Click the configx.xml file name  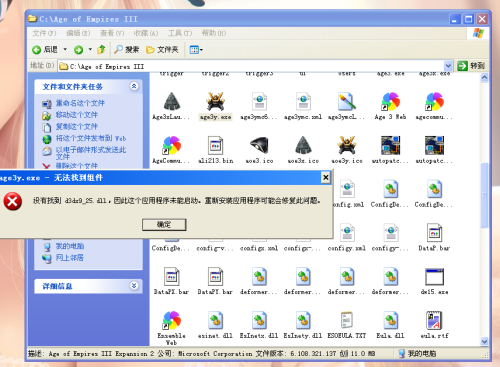coord(259,248)
